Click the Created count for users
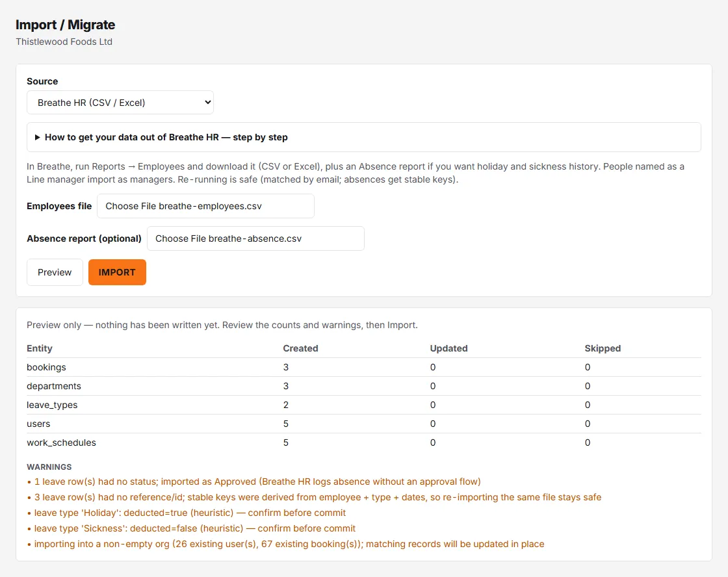 click(x=286, y=424)
